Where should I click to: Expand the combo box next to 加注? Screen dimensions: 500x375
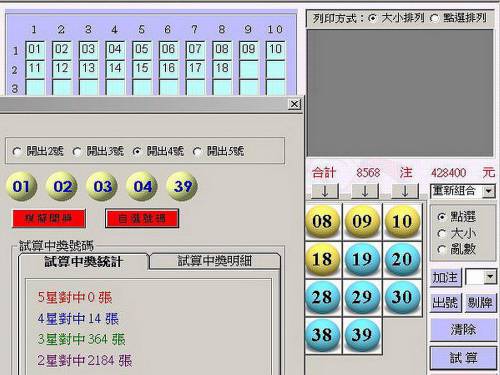490,277
